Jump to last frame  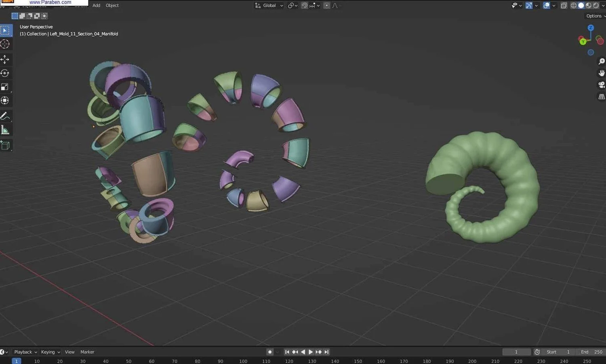(326, 352)
